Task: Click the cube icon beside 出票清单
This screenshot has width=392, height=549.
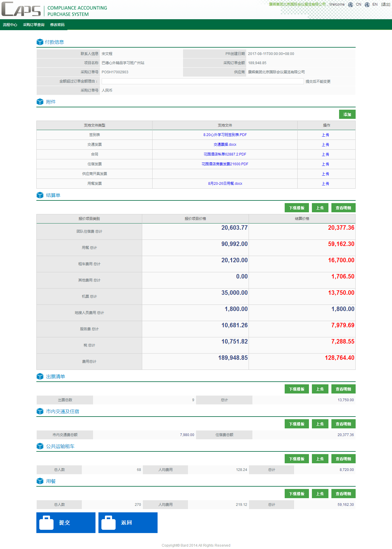Action: (40, 376)
